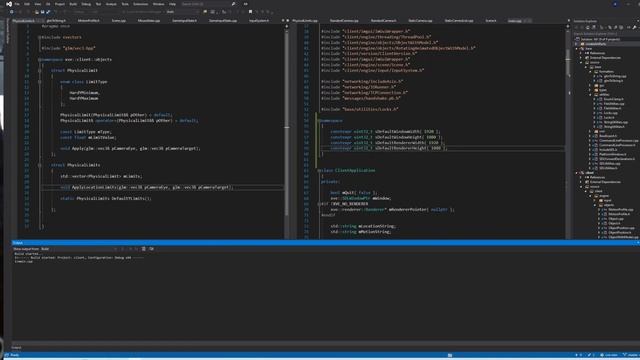Collapse the LimitType enum fold
The image size is (640, 360).
click(40, 82)
